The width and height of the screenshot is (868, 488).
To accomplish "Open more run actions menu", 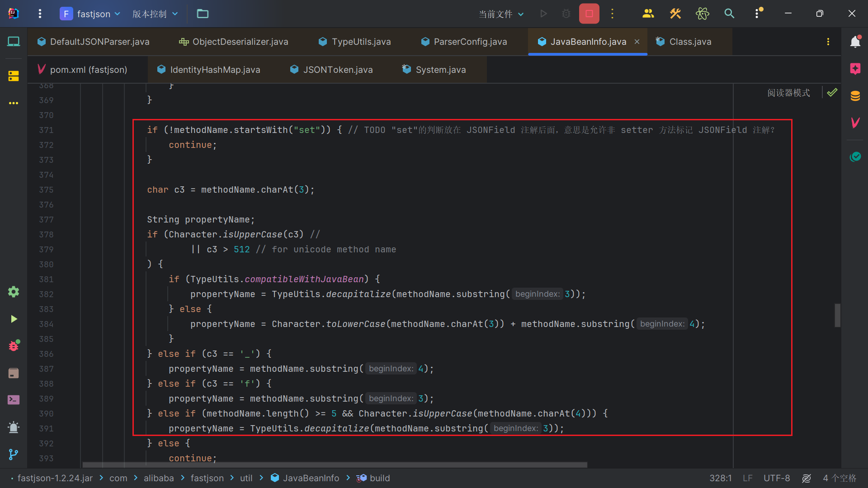I will tap(613, 14).
